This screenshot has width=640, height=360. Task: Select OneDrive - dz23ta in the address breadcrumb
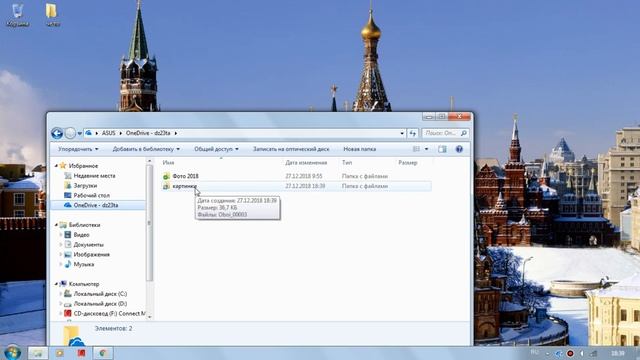pos(148,133)
